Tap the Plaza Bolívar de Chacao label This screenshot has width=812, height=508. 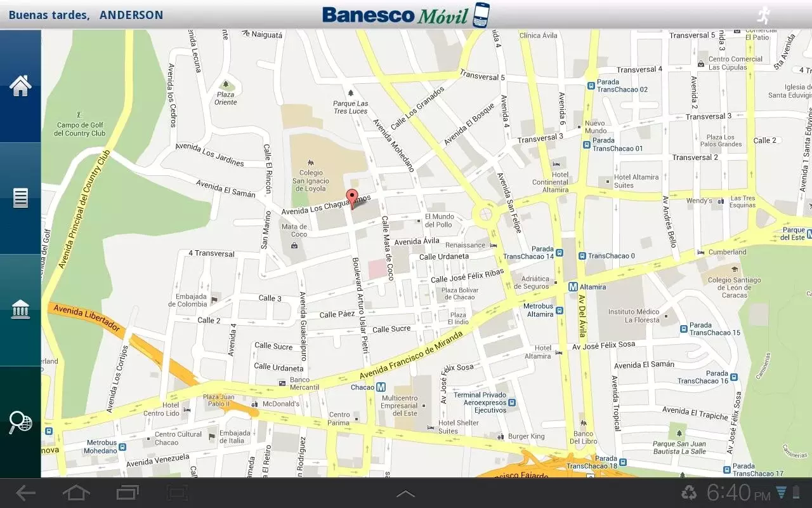pyautogui.click(x=460, y=293)
